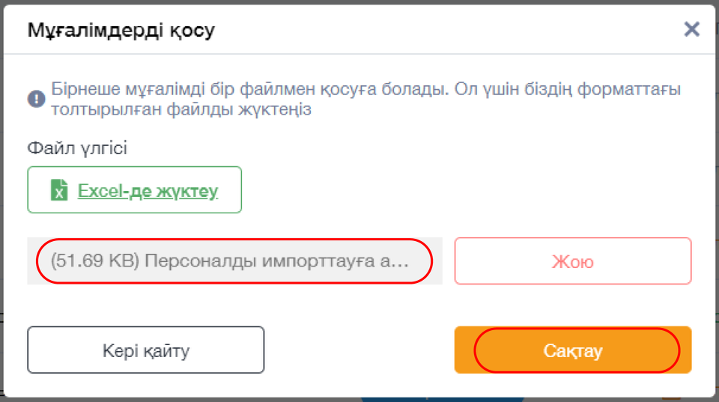Click the truncated file name ending импорттауға а…
719x402 pixels.
278,262
